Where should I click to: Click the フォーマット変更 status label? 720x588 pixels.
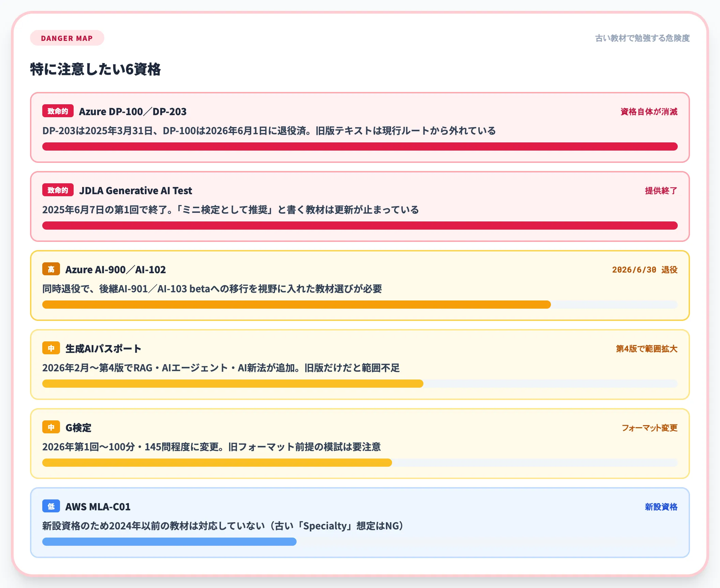point(650,428)
